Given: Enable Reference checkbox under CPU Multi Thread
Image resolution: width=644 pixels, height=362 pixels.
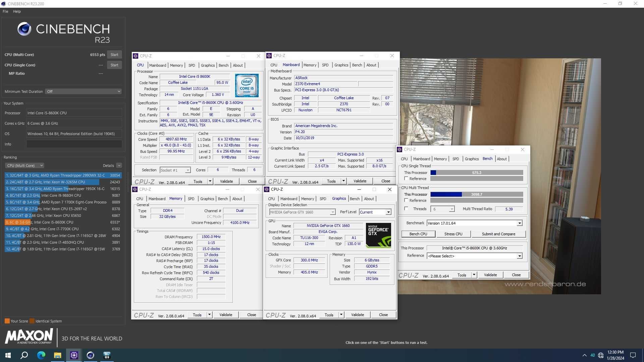Looking at the screenshot, I should click(406, 200).
